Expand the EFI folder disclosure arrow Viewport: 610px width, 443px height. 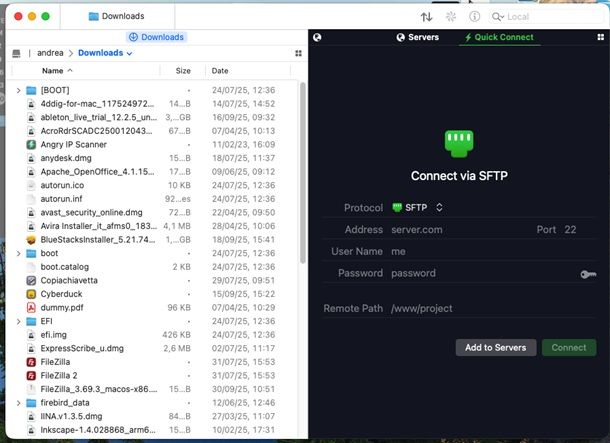pos(18,322)
